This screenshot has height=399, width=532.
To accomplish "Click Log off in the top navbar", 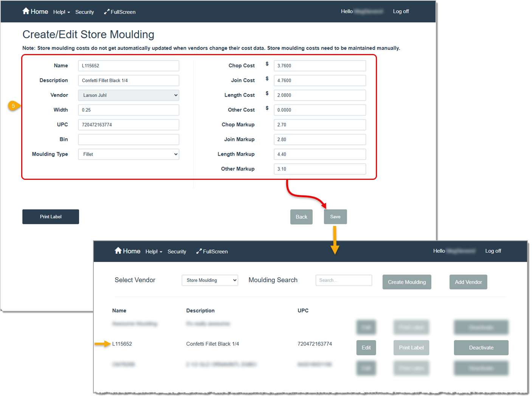I will point(401,11).
